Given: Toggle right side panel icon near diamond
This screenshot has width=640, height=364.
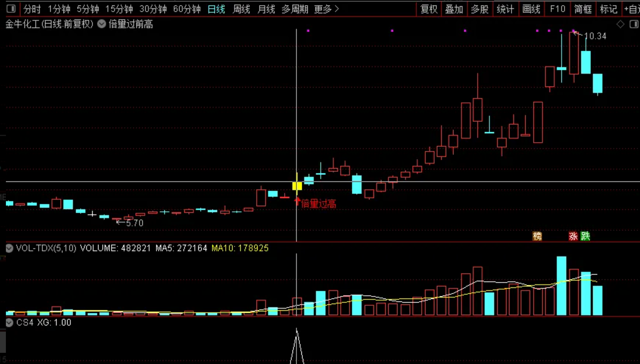Looking at the screenshot, I should [x=633, y=24].
